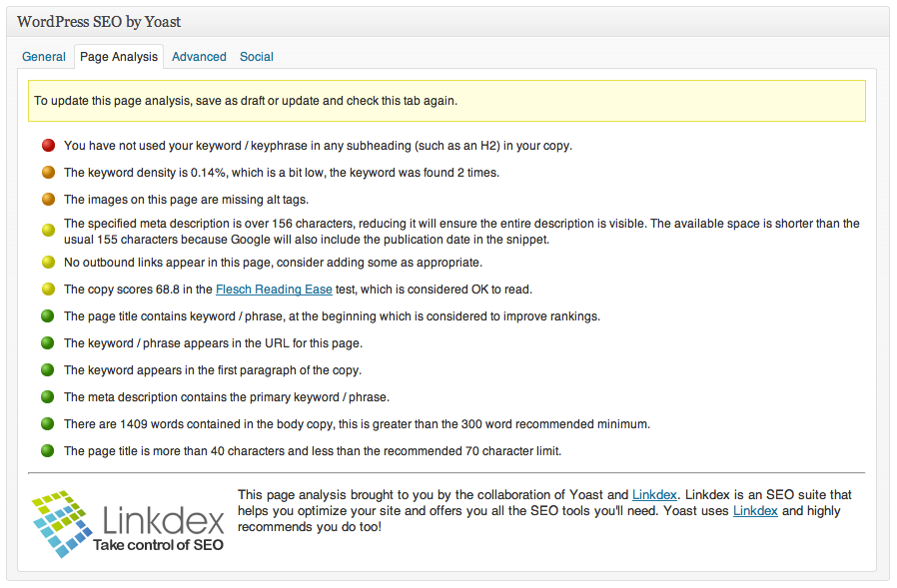
Task: Click text 'The keyword / phrase appears in the URL'
Action: tap(177, 343)
